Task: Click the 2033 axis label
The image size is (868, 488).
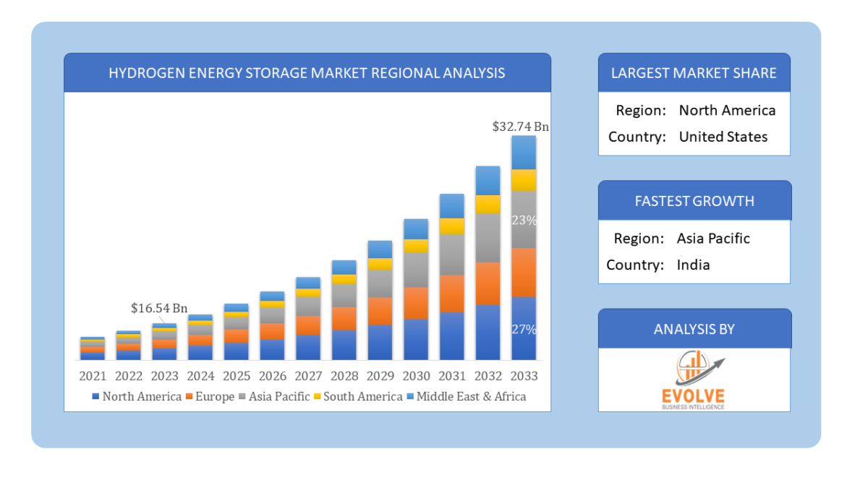Action: (524, 377)
